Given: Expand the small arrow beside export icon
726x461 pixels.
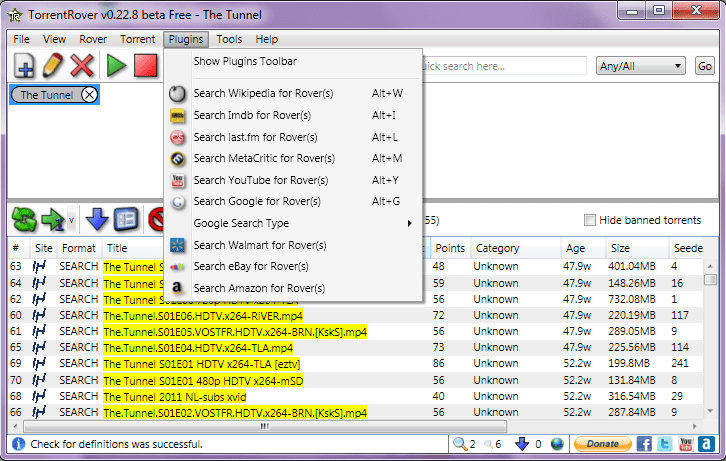Looking at the screenshot, I should [x=71, y=220].
